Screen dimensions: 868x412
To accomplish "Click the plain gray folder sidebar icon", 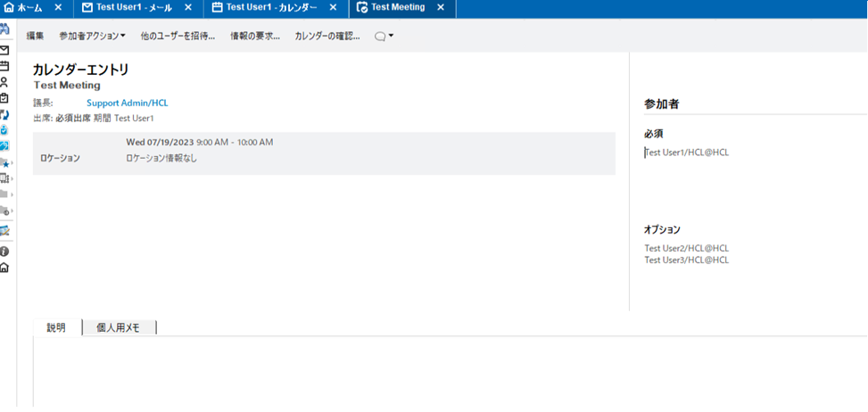I will coord(4,194).
